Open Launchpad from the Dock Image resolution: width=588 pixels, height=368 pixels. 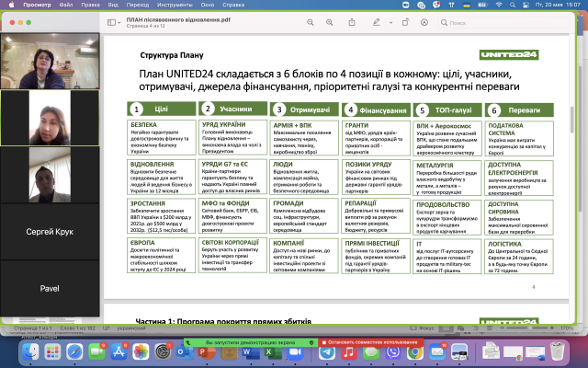click(x=52, y=351)
